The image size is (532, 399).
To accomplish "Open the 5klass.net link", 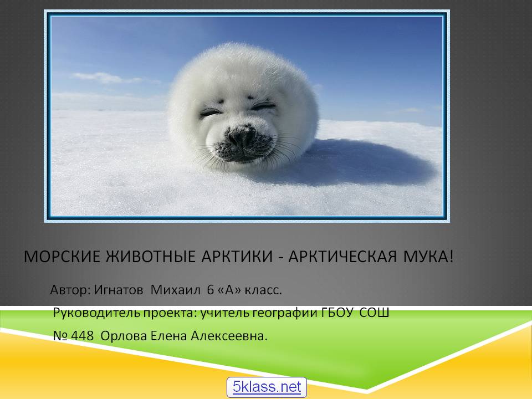I will click(x=267, y=386).
